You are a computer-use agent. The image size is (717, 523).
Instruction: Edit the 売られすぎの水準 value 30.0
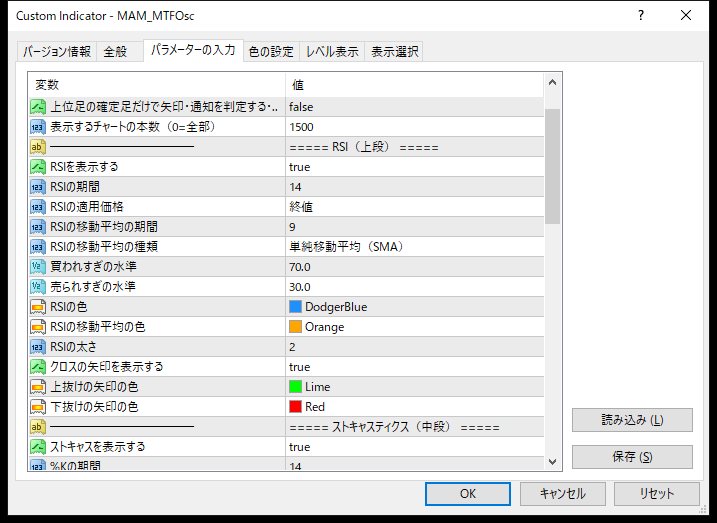pos(415,287)
